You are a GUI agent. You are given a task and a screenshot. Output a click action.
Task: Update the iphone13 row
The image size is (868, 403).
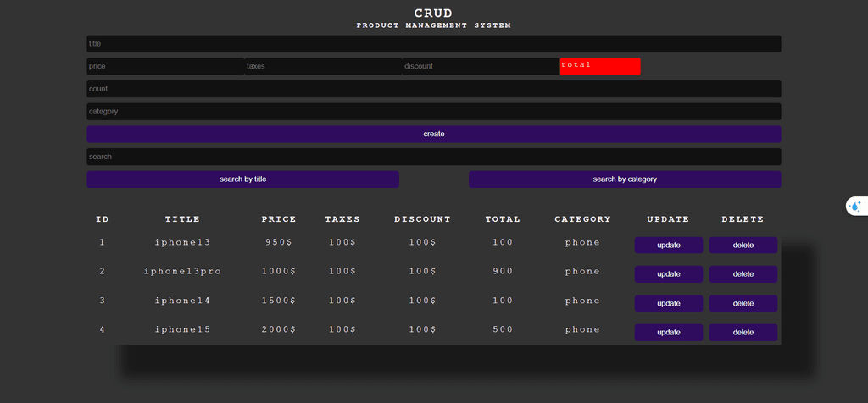[x=669, y=245]
